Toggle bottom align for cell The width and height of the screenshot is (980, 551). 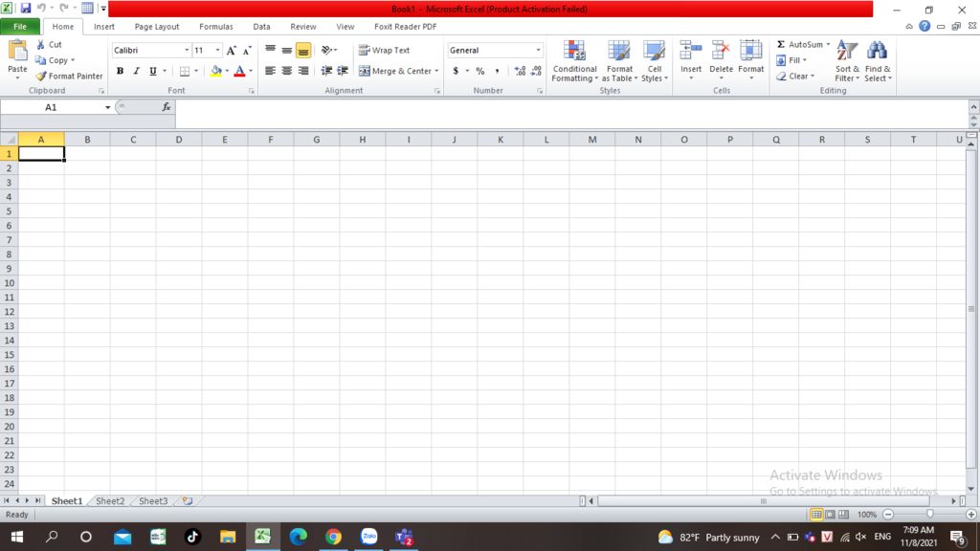303,50
